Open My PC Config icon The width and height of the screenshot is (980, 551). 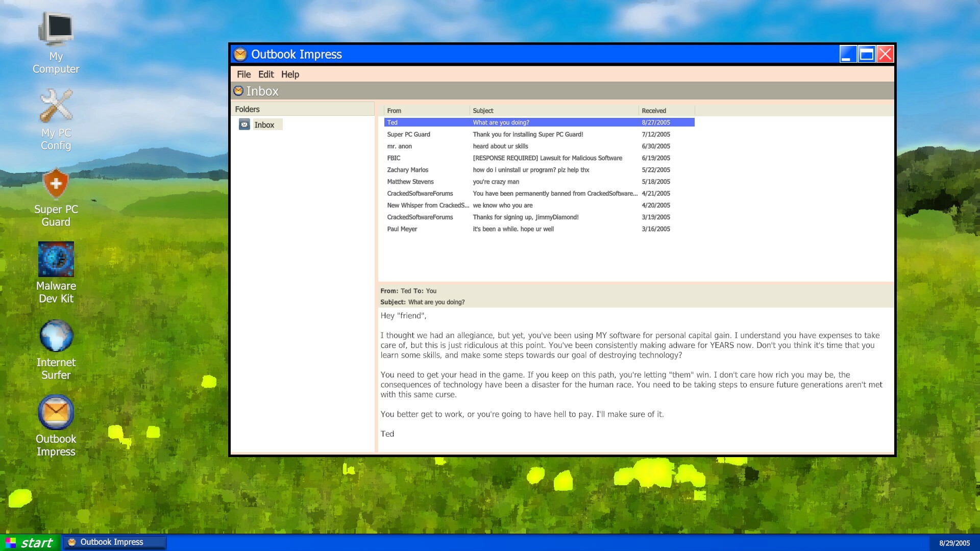pyautogui.click(x=56, y=106)
